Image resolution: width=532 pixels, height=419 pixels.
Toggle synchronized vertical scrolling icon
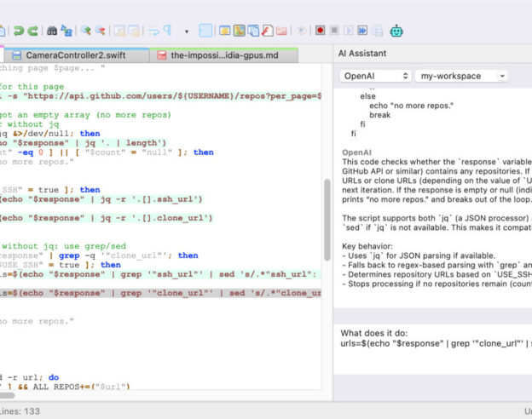coord(119,31)
